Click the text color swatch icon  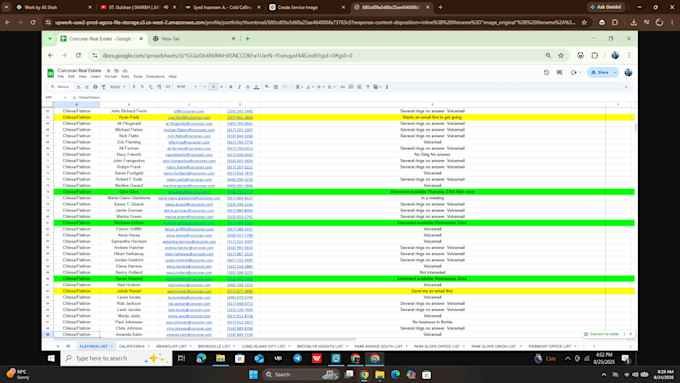click(256, 87)
